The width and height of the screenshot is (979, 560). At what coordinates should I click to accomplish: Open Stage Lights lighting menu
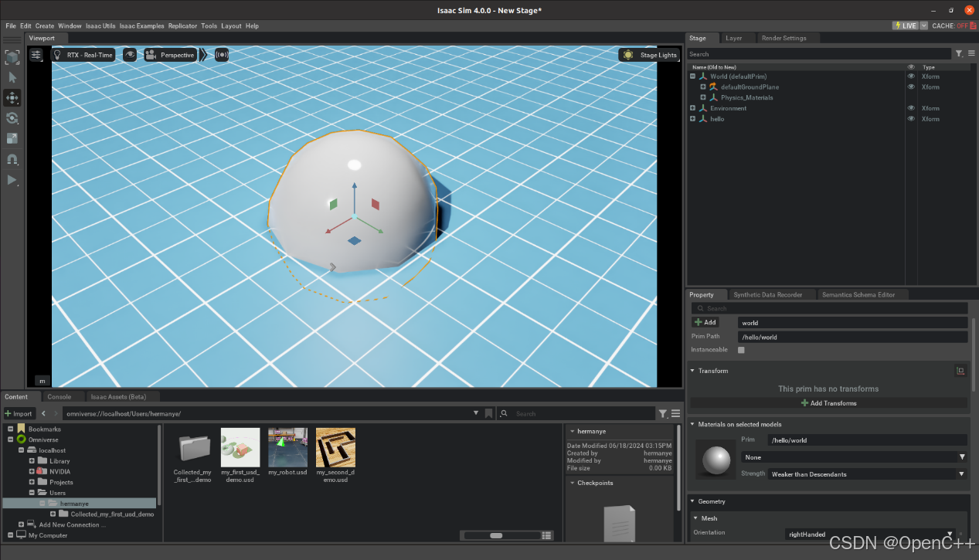tap(649, 55)
